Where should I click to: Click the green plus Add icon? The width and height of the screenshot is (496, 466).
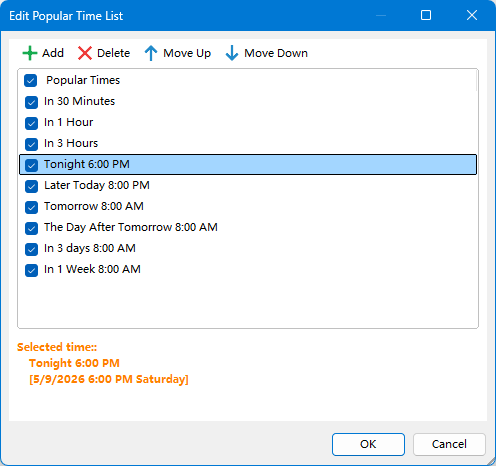pyautogui.click(x=30, y=53)
